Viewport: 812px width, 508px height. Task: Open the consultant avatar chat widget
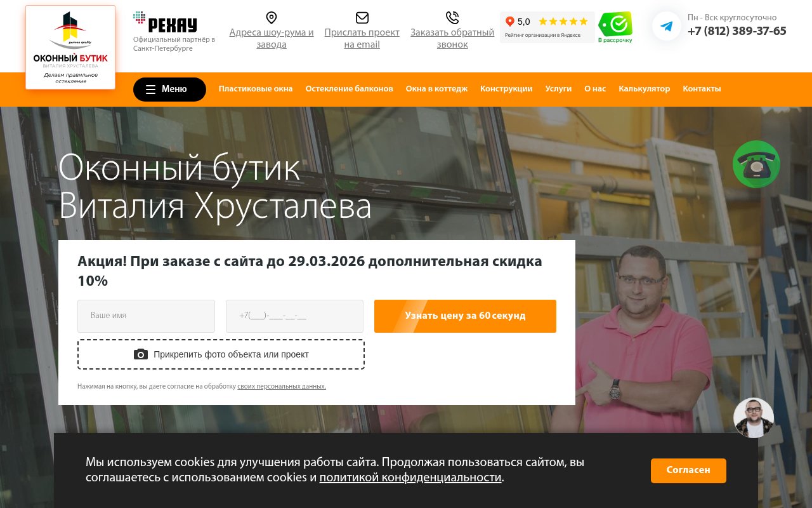point(754,418)
